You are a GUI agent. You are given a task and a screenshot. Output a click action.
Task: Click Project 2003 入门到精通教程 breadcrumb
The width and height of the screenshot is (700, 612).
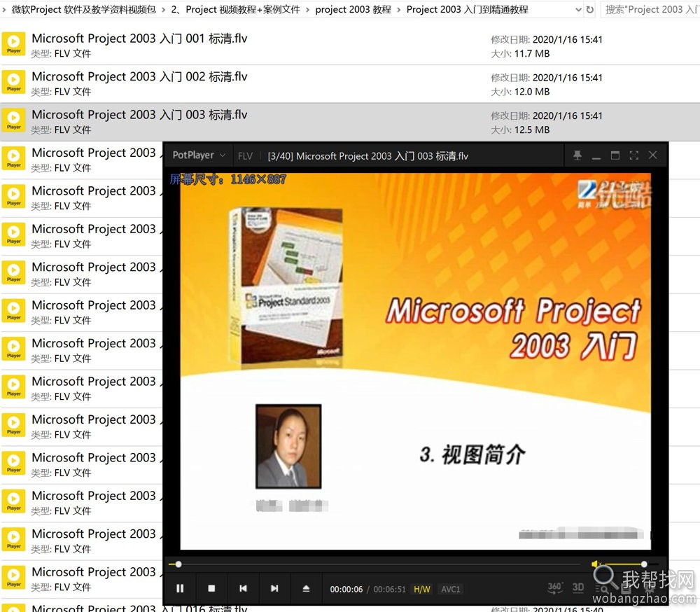pyautogui.click(x=468, y=9)
